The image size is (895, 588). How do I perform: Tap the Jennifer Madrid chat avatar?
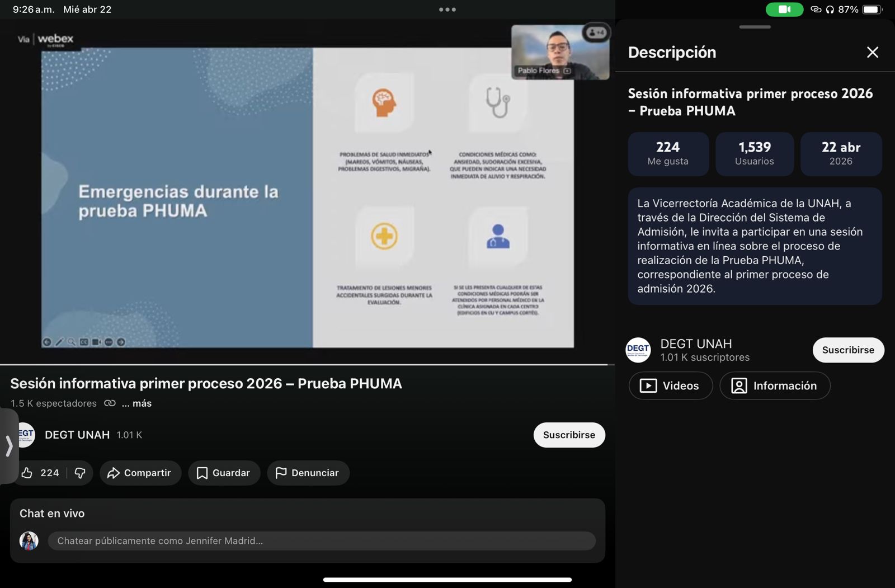coord(29,540)
